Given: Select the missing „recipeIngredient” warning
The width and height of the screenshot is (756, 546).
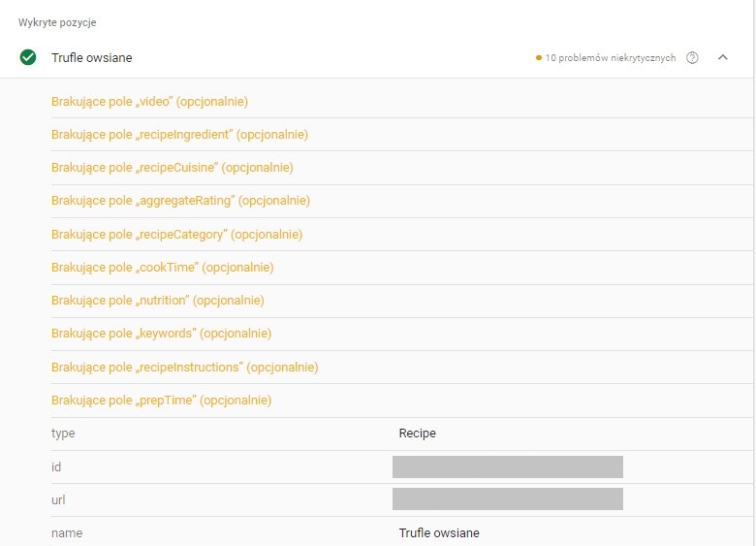Looking at the screenshot, I should [x=179, y=135].
